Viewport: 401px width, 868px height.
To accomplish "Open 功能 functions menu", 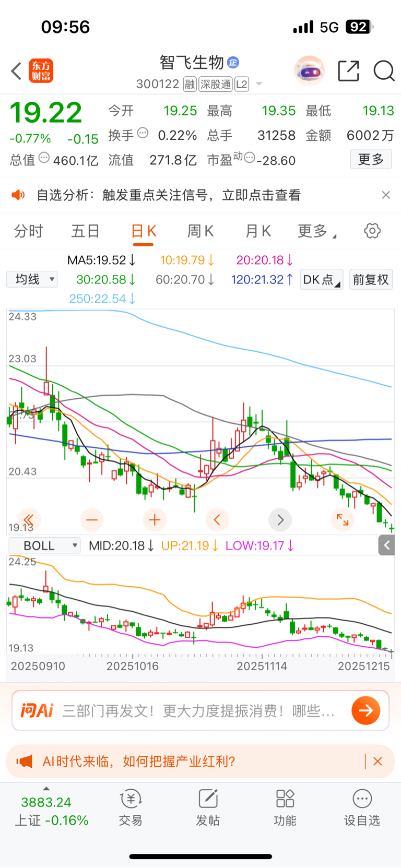I will pos(285,807).
